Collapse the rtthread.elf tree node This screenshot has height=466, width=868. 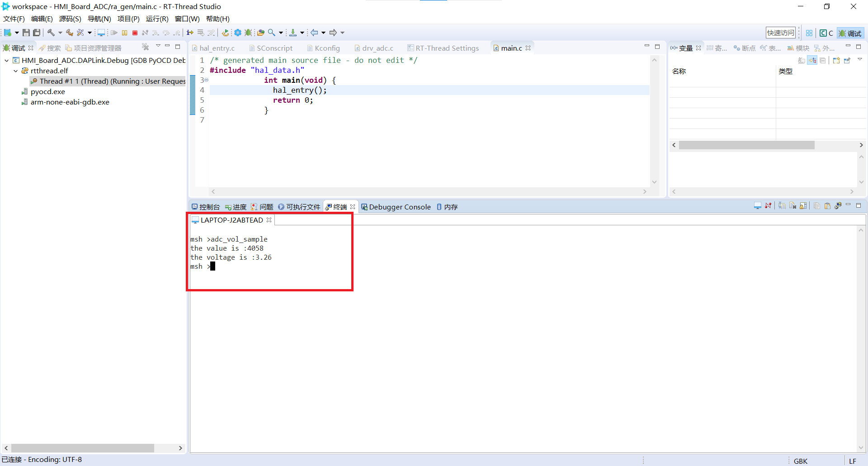[16, 71]
